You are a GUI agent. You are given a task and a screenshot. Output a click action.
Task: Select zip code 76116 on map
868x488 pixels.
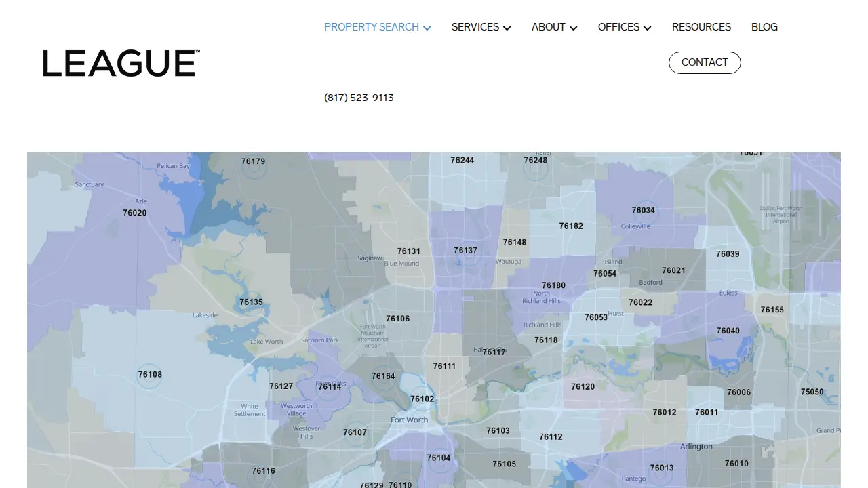coord(263,470)
